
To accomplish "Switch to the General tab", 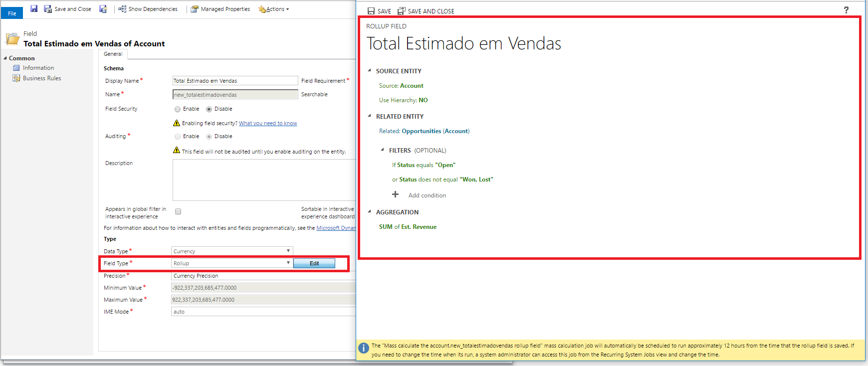I will (113, 54).
